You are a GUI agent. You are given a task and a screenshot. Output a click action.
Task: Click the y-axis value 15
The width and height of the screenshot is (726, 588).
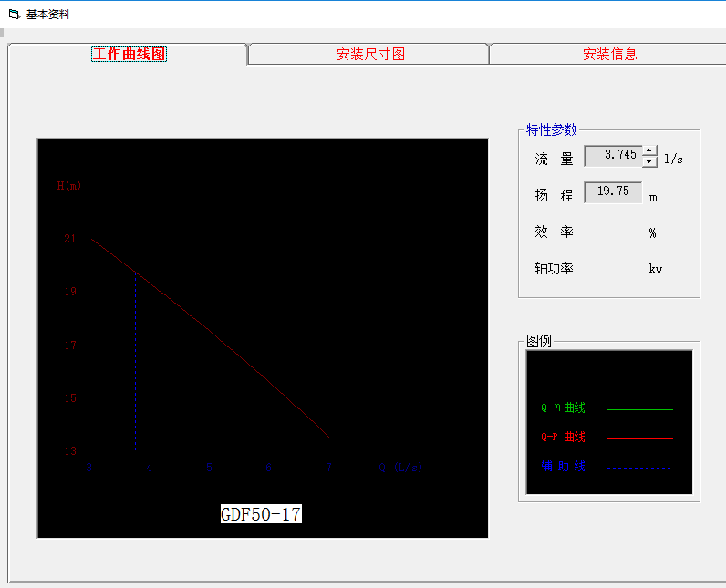pyautogui.click(x=70, y=397)
